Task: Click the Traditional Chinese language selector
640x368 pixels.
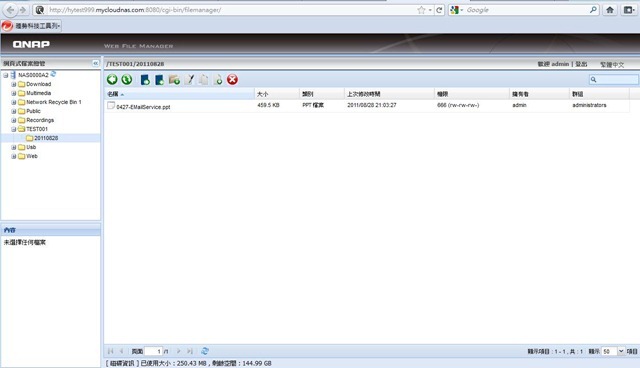Action: 612,64
